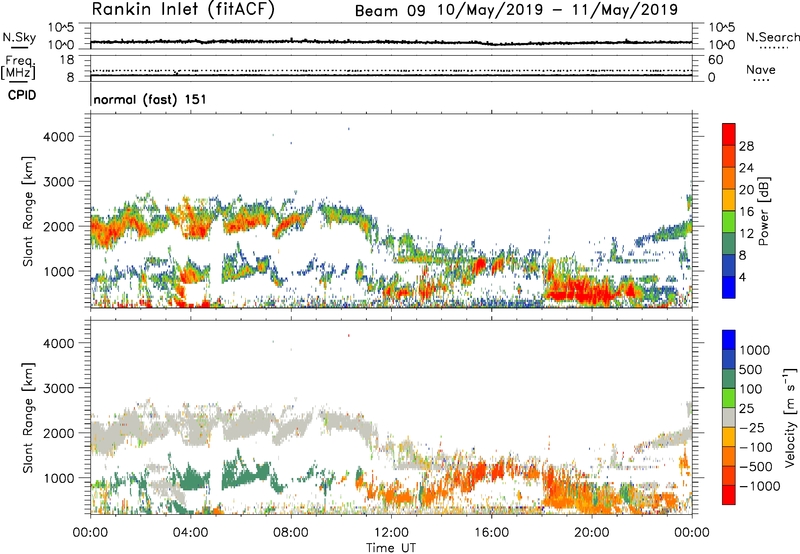Click the 'CPID' label
The width and height of the screenshot is (800, 554).
[22, 95]
